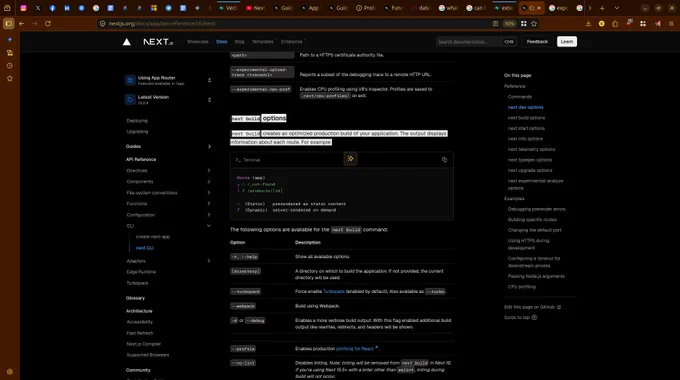The width and height of the screenshot is (680, 380).
Task: Reset the 90% zoom level badge
Action: 509,23
